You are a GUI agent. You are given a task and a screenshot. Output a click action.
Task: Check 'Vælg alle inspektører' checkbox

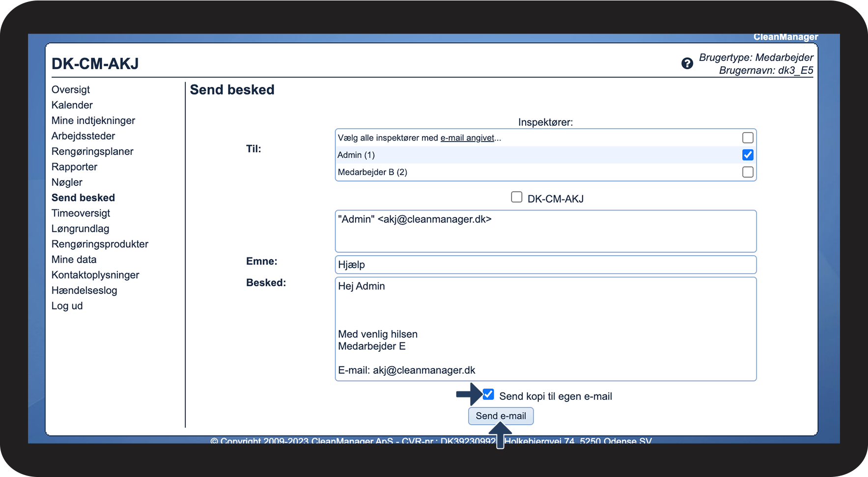(x=748, y=138)
